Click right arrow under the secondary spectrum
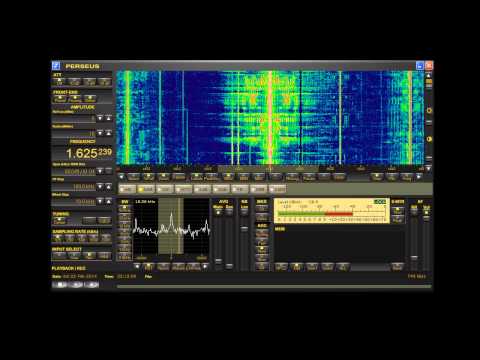 [205, 266]
